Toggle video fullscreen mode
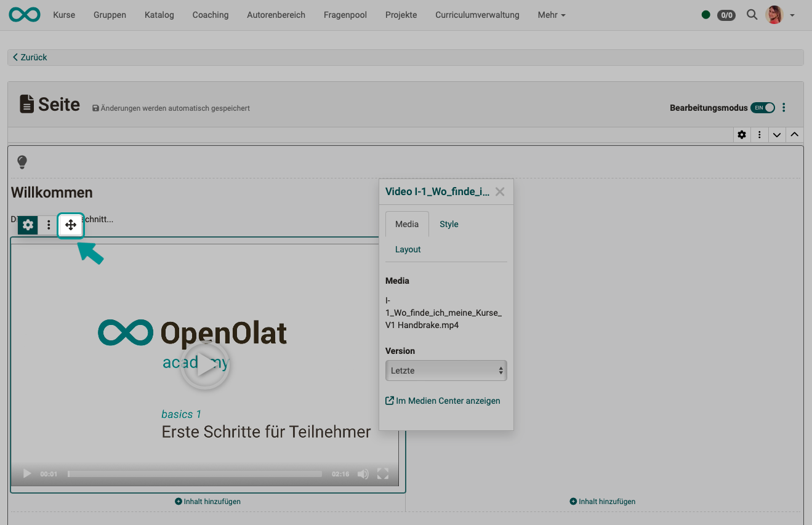Screen dimensions: 812x525 tap(383, 474)
